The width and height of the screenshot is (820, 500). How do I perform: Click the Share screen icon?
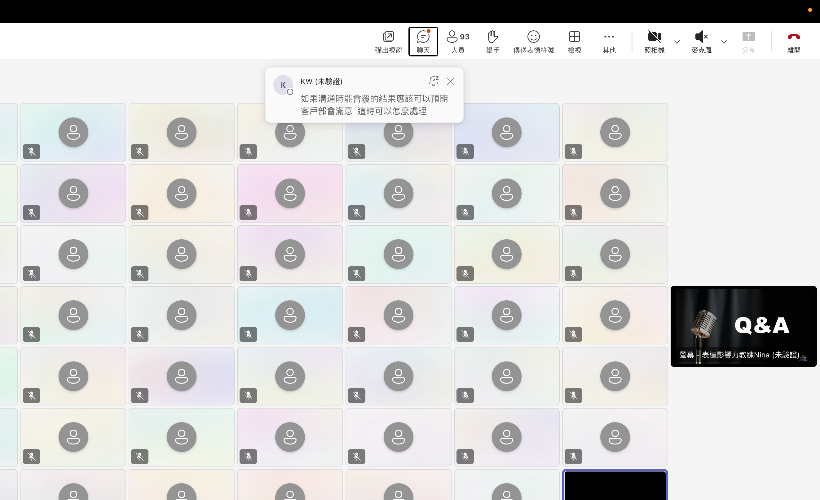click(x=748, y=40)
